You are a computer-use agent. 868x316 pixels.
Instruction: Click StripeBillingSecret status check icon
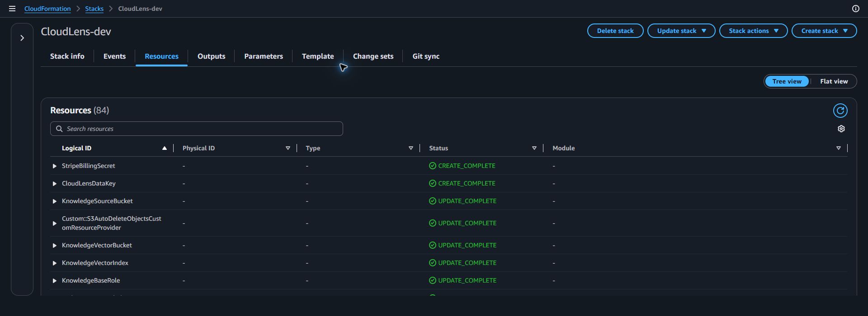[433, 166]
